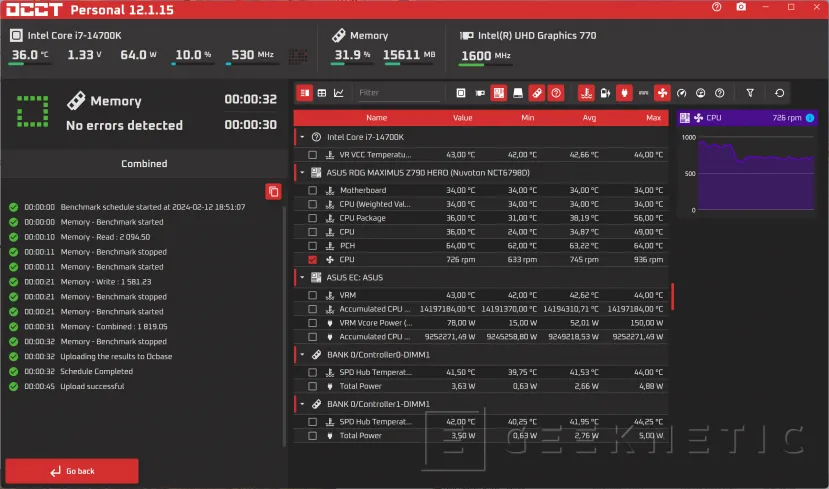Toggle the usage gauge sensor type icon

point(701,93)
